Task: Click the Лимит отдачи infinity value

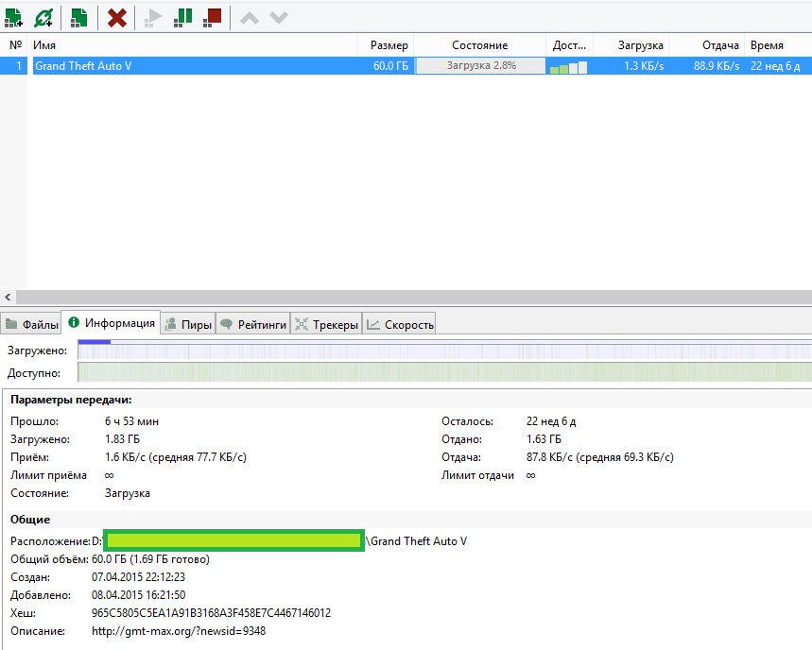Action: (x=531, y=475)
